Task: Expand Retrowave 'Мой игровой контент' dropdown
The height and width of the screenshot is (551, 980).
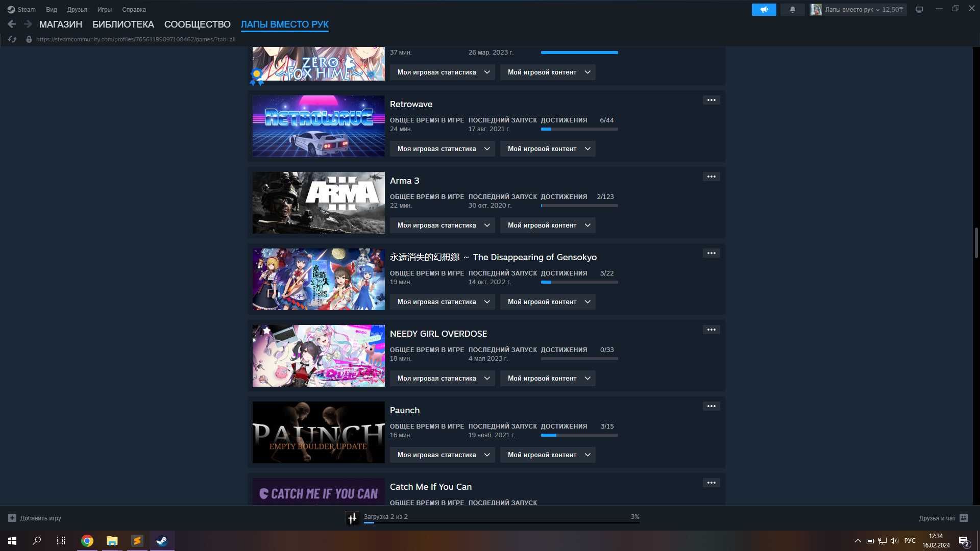Action: [548, 149]
